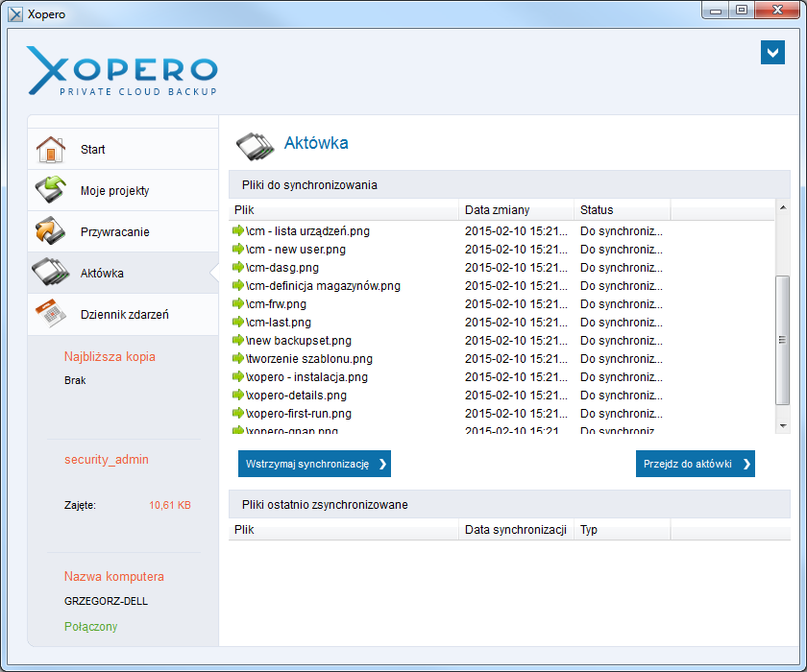Click the file list scrollbar thumb
Image resolution: width=807 pixels, height=672 pixels.
pos(783,340)
